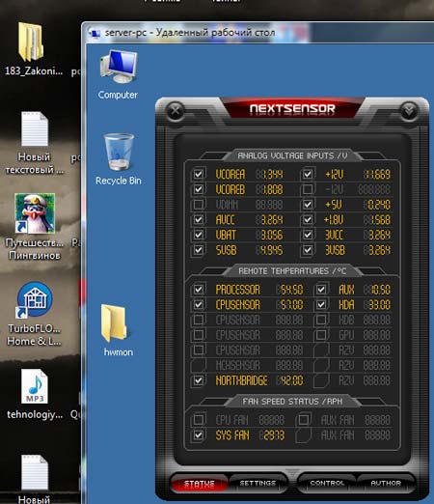Click the VCOREA voltage value 1.344
This screenshot has width=434, height=504.
(x=269, y=175)
